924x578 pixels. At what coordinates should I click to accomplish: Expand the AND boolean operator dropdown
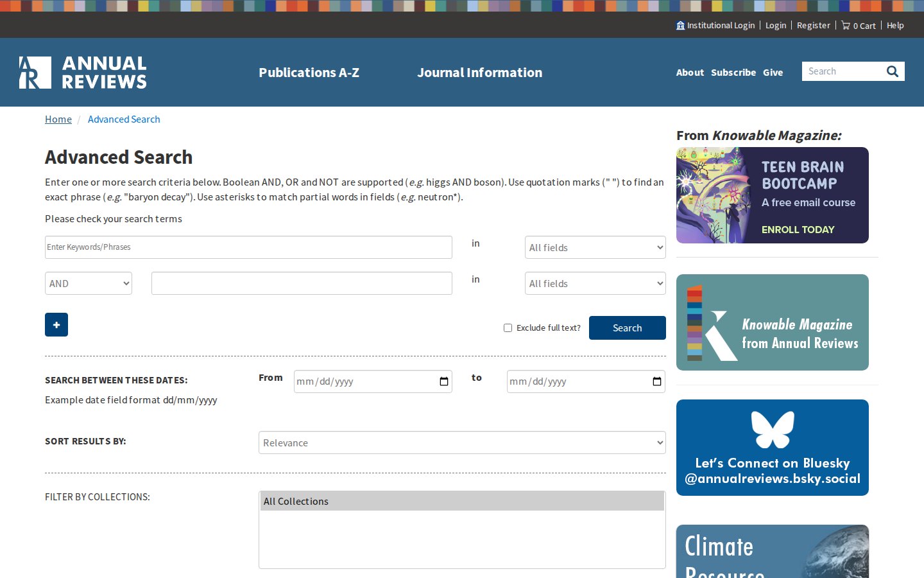pos(89,283)
